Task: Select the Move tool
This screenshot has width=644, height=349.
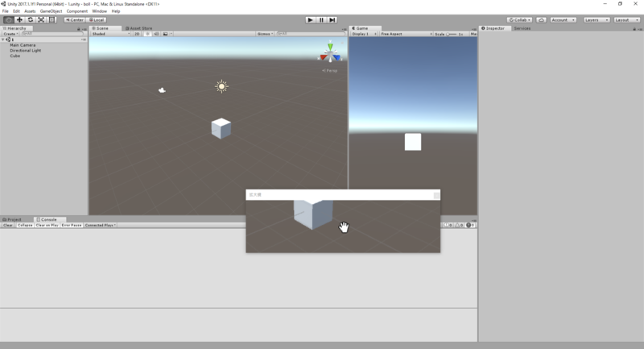Action: click(19, 19)
